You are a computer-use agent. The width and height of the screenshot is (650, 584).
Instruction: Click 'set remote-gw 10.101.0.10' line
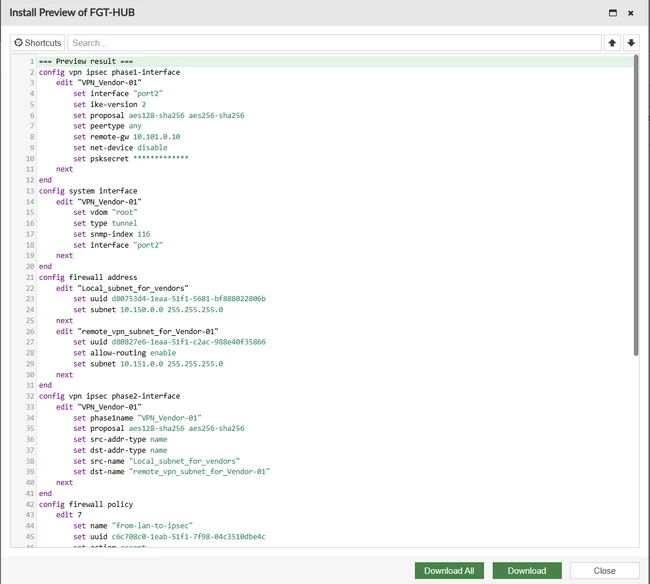point(126,137)
